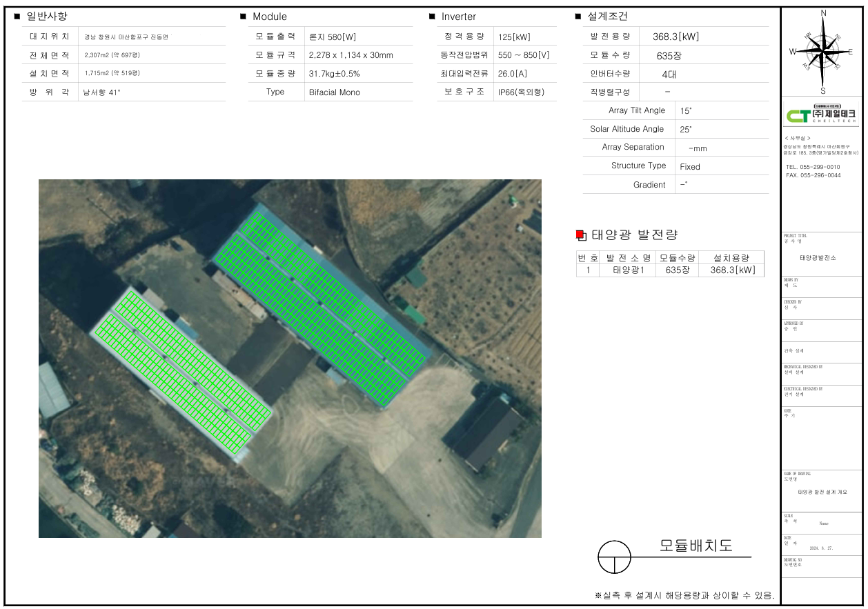
Task: Click the square bullet beside 설계조건 heading
Action: (578, 17)
